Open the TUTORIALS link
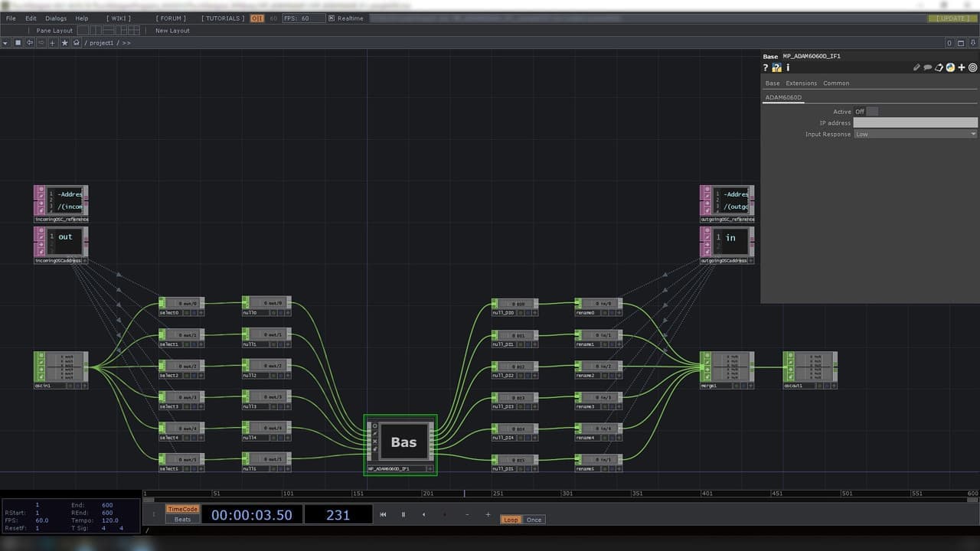Screen dimensions: 980x551 [224, 18]
